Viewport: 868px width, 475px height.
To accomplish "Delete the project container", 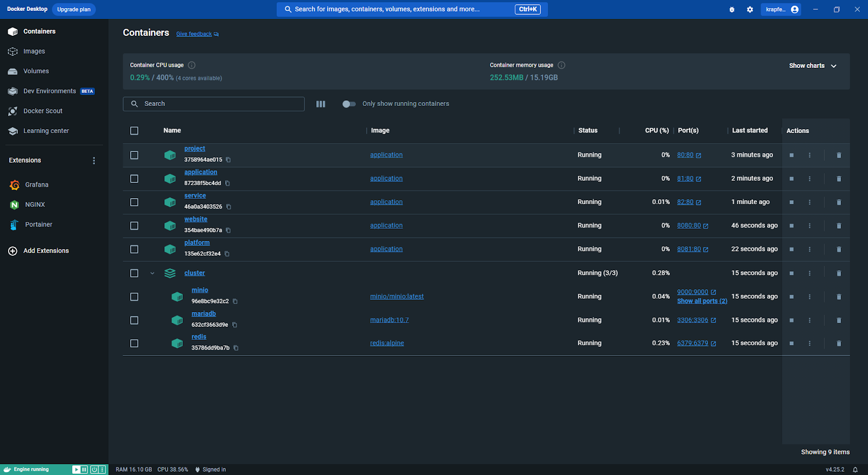I will (x=839, y=155).
